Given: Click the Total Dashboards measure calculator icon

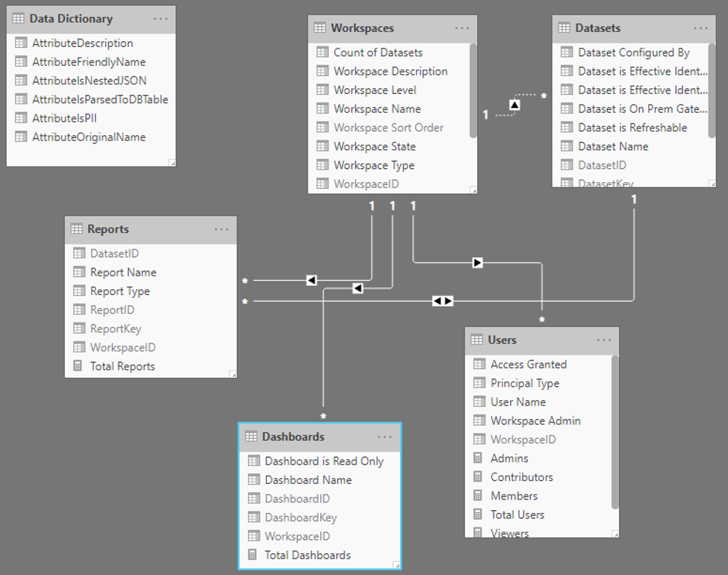Looking at the screenshot, I should pyautogui.click(x=252, y=555).
